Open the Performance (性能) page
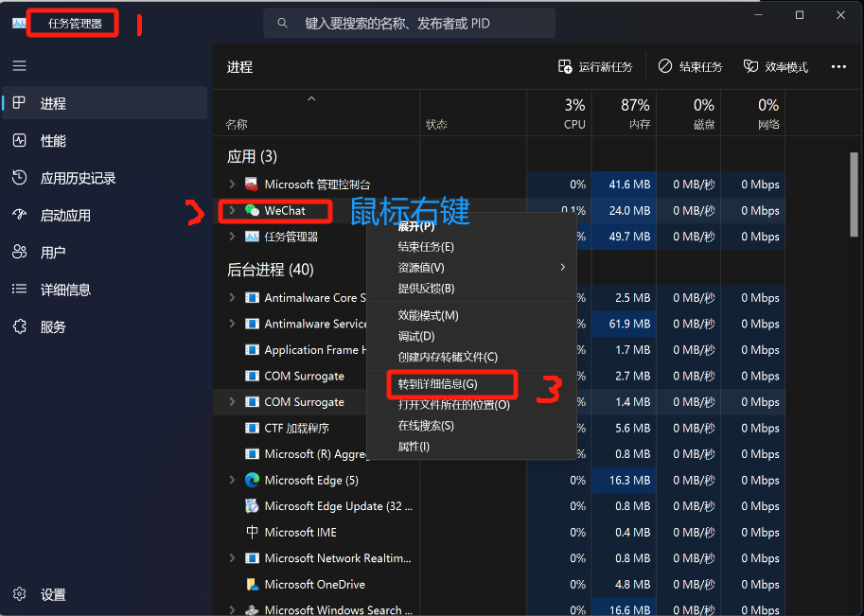This screenshot has height=616, width=864. click(x=105, y=140)
